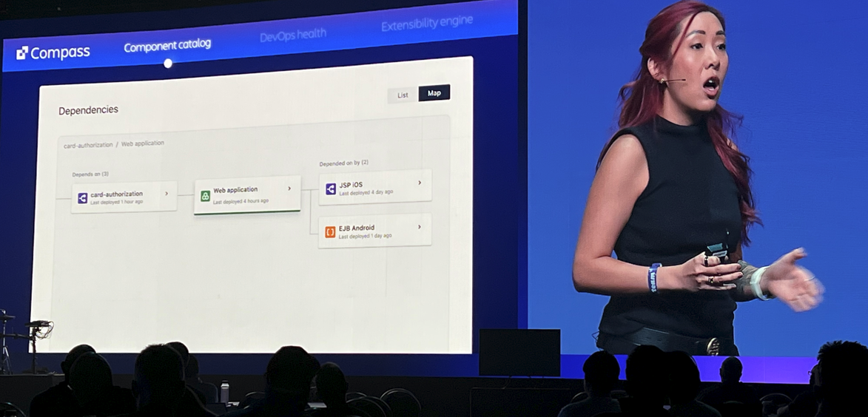Click 'Last deployed 4 day ago' text
868x417 pixels.
point(366,192)
